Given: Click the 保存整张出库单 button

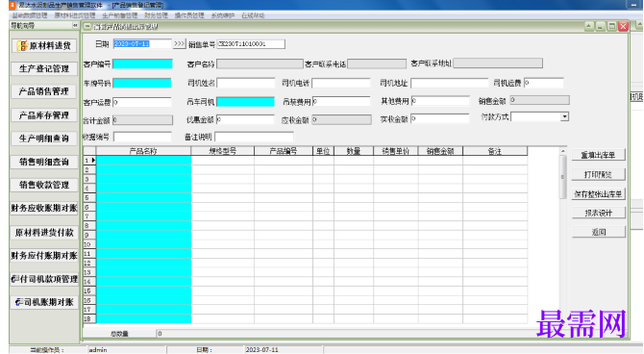Looking at the screenshot, I should 599,193.
